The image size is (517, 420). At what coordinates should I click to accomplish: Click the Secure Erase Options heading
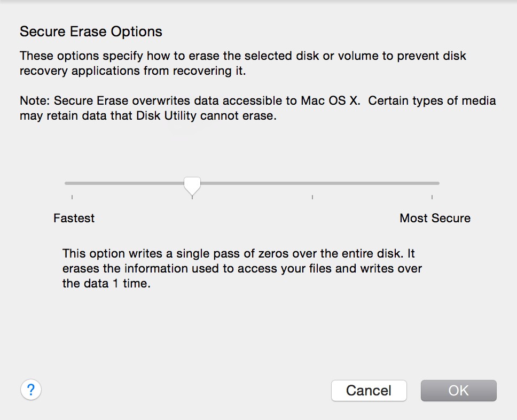(91, 32)
